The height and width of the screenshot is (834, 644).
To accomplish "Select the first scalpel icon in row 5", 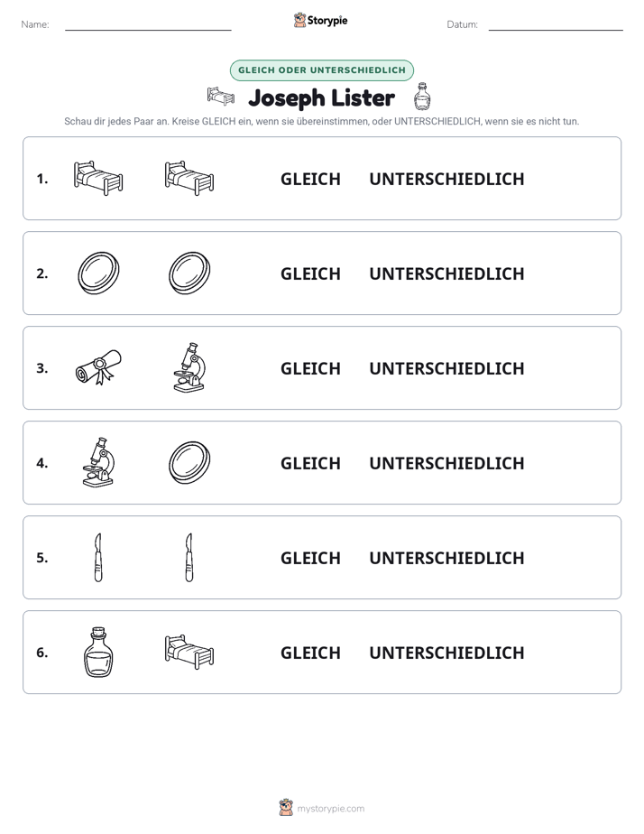I will pyautogui.click(x=98, y=558).
